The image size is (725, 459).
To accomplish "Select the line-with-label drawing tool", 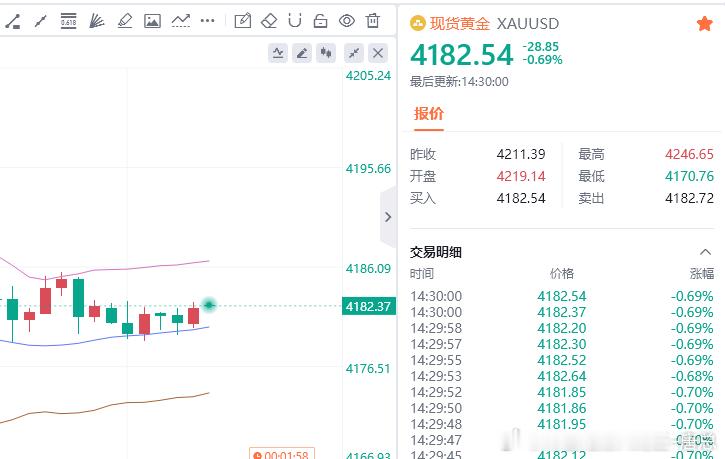I will coord(12,21).
